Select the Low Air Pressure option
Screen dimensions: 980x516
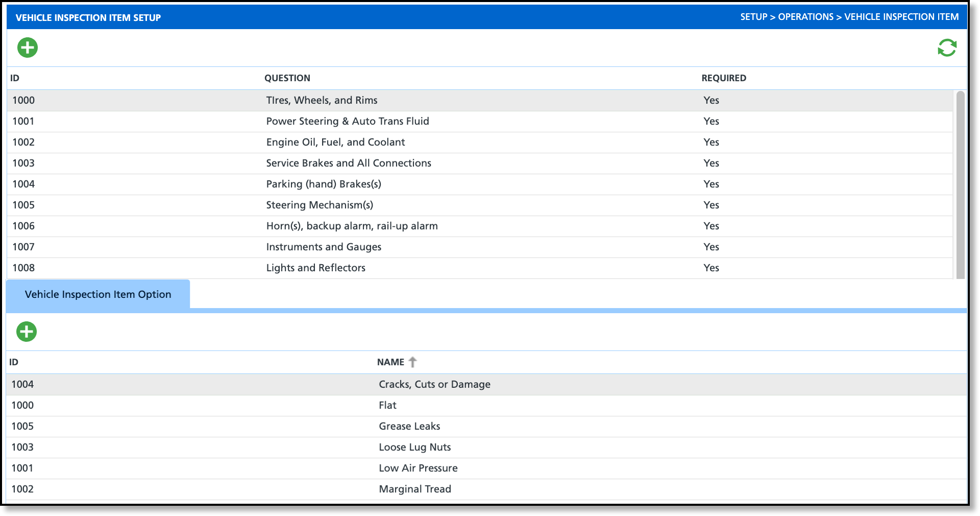[486, 468]
